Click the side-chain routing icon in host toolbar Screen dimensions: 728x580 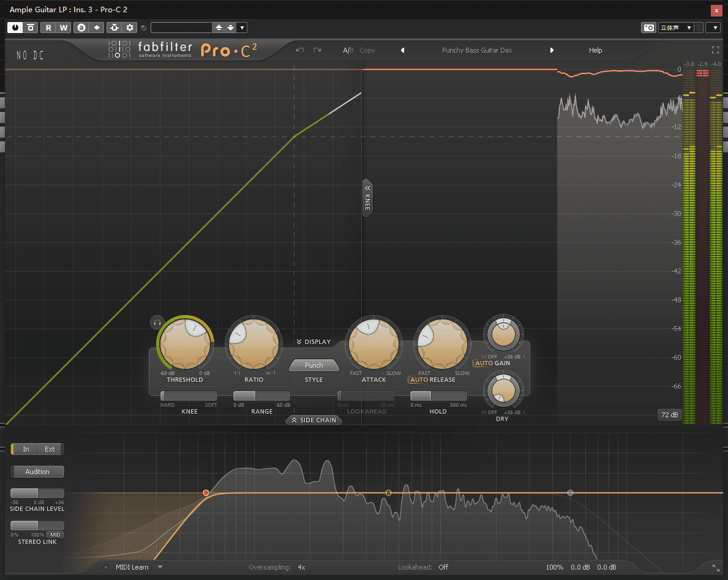click(x=114, y=28)
